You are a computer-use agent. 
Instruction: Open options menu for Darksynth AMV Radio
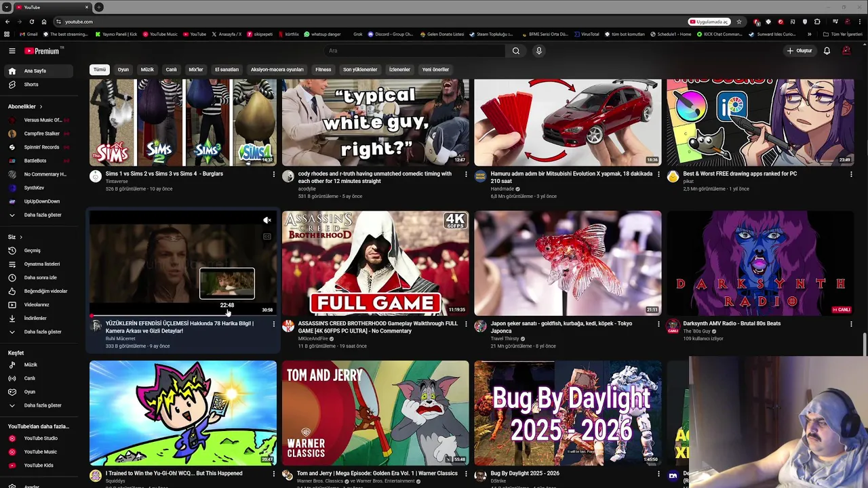851,324
